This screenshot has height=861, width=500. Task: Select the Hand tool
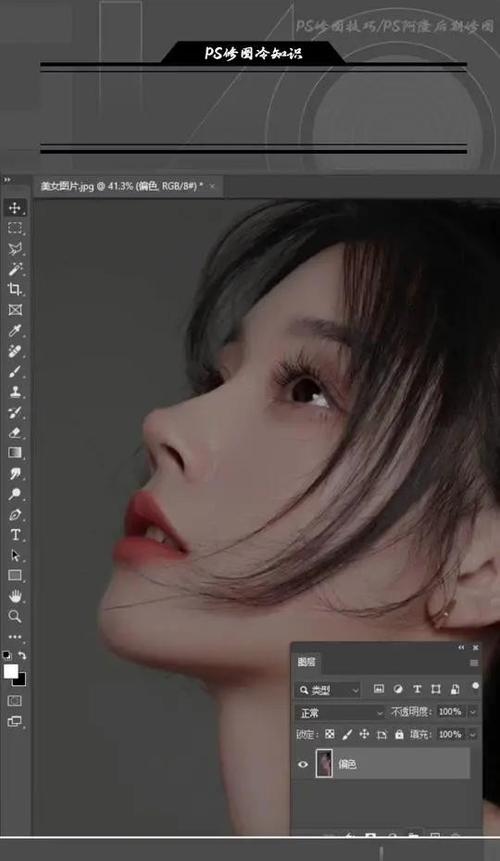(x=15, y=596)
